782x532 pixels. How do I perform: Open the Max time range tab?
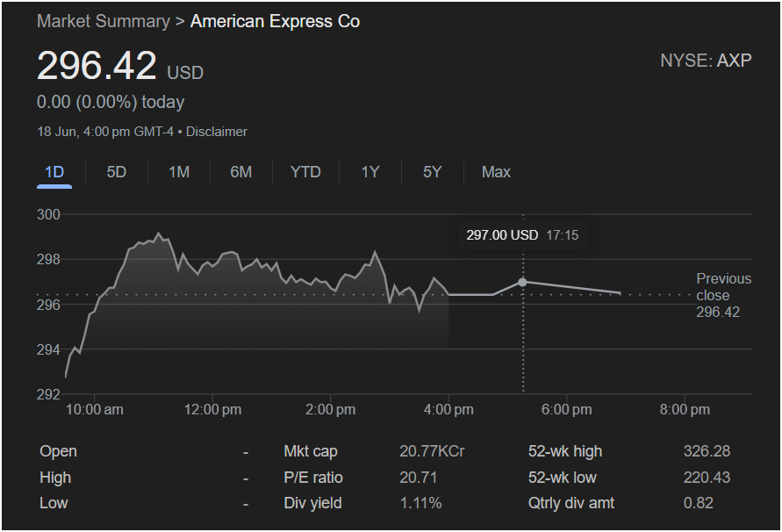click(496, 172)
